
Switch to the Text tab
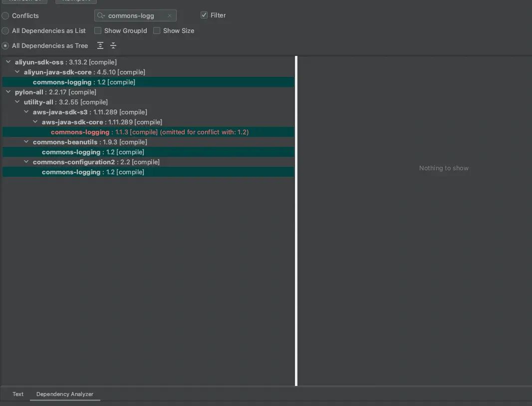[x=18, y=394]
